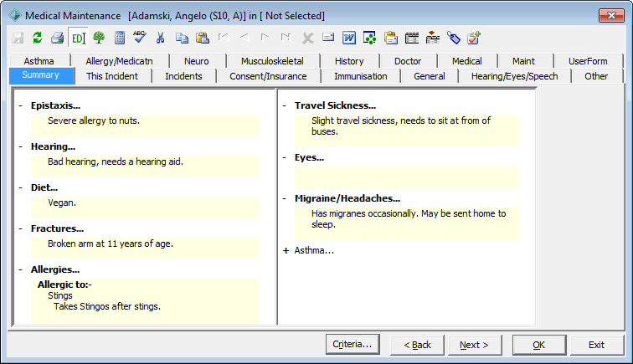633x364 pixels.
Task: Switch to the Incidents tab
Action: tap(183, 76)
